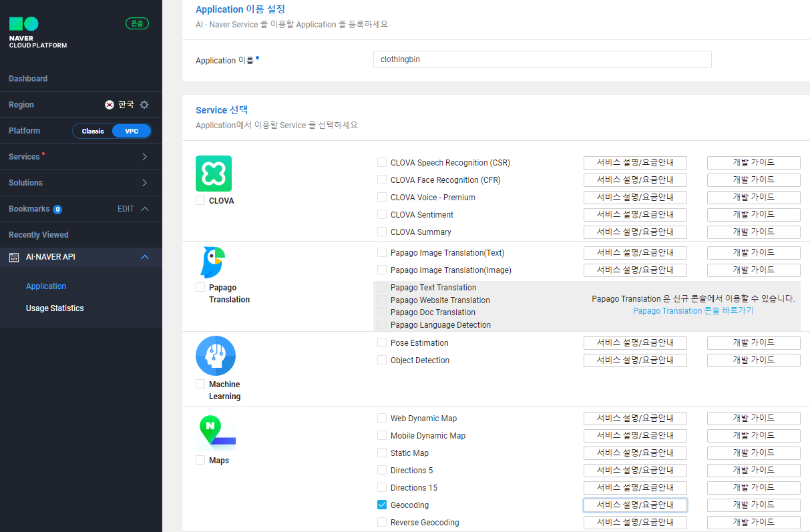Open 서비스 설명/요금안내 for Papago Image Translation(Text)
The image size is (810, 532).
[635, 252]
